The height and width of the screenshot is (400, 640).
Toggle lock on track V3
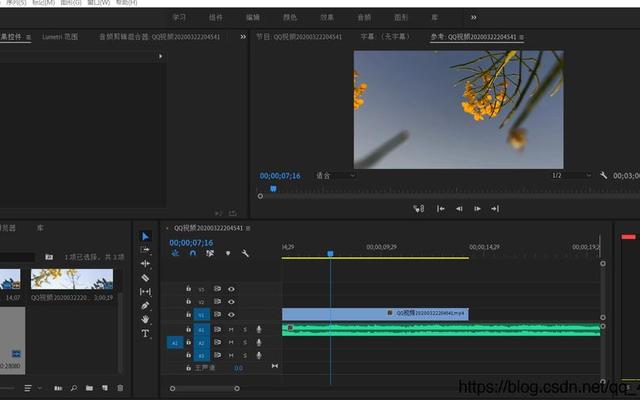click(188, 289)
